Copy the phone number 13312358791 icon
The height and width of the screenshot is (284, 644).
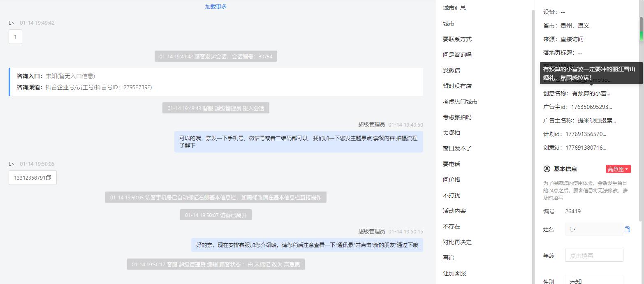click(49, 178)
